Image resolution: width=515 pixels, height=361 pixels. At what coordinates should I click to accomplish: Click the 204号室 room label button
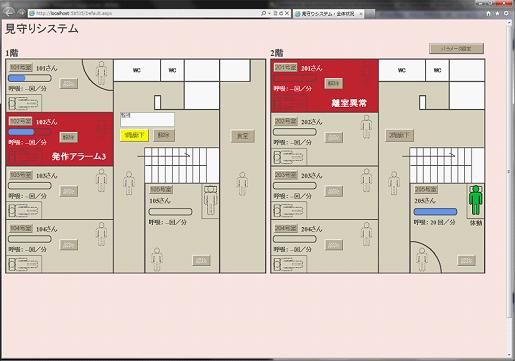(286, 228)
